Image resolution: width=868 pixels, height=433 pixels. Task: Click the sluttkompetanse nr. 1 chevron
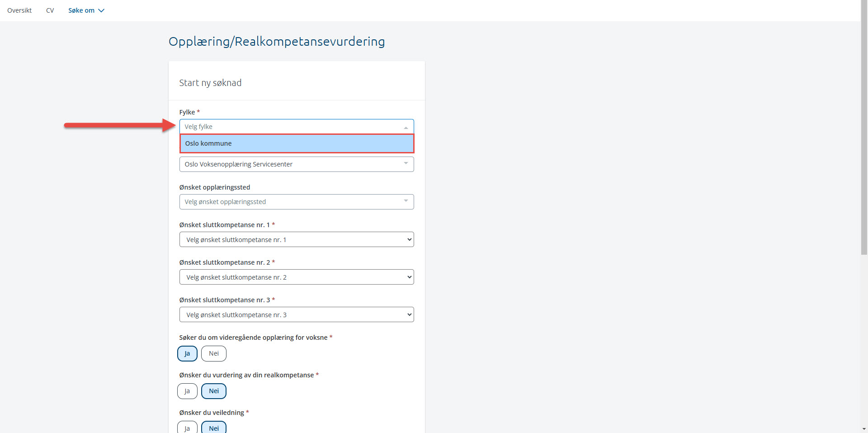(x=409, y=239)
